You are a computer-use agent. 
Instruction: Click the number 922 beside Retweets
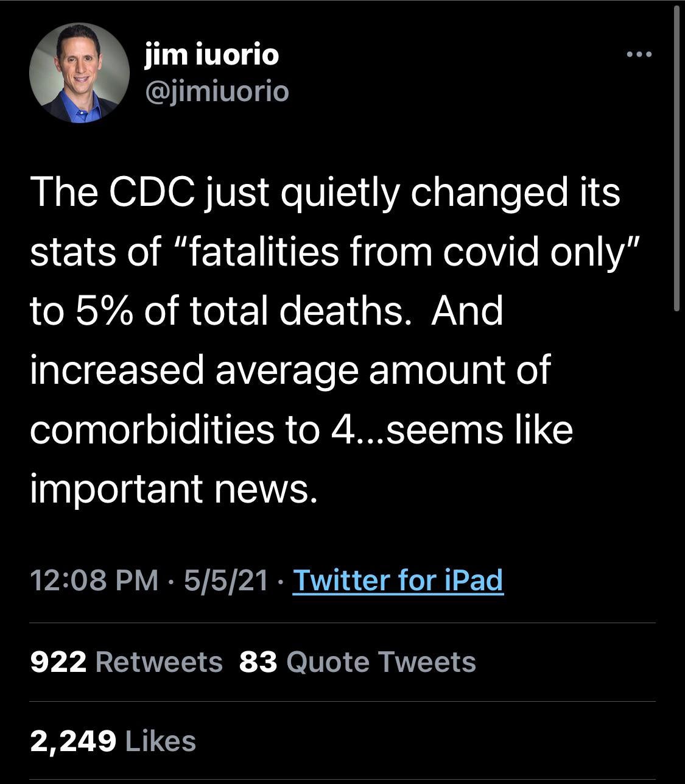pos(58,662)
